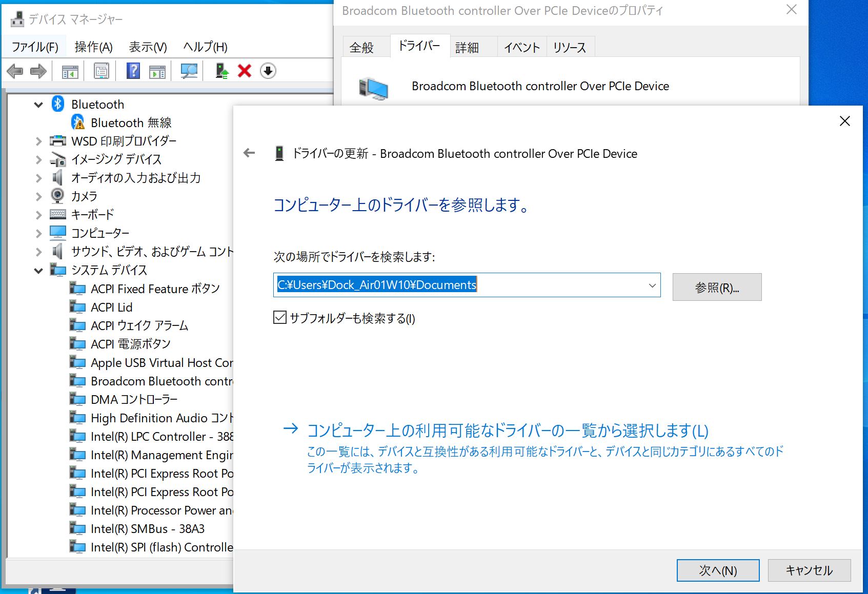Open the ファイル(F) menu

click(x=35, y=47)
